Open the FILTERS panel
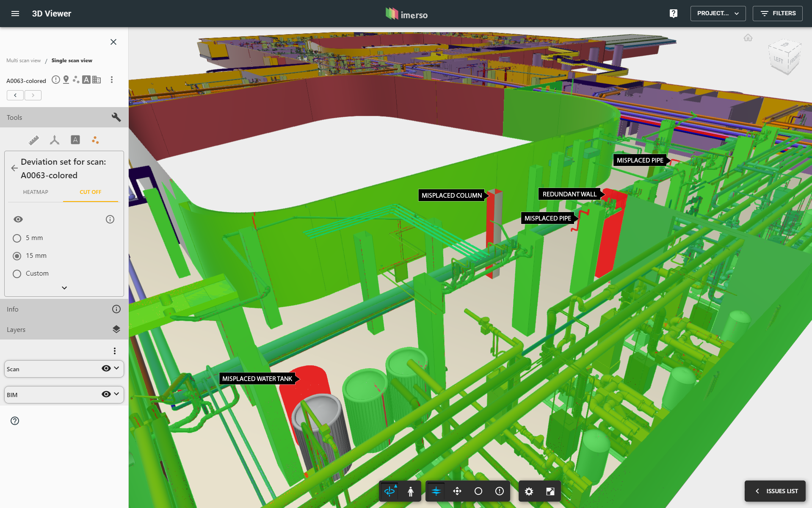This screenshot has width=812, height=508. click(x=778, y=14)
